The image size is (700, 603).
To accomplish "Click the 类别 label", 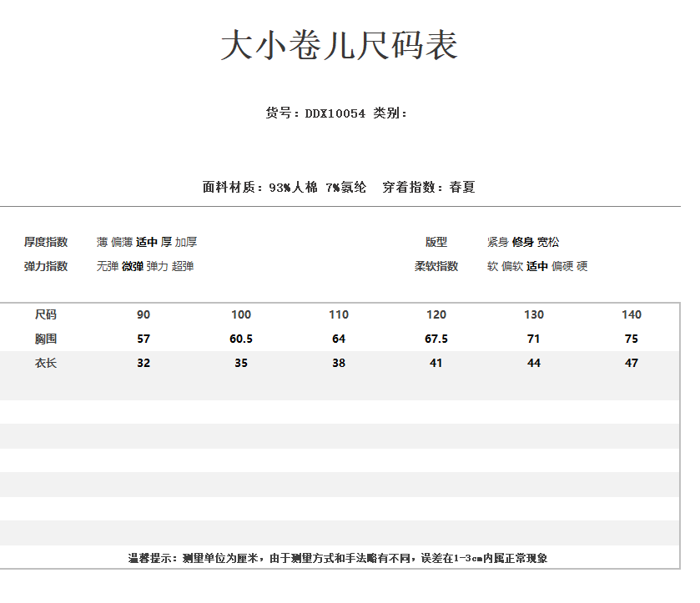I will [x=390, y=113].
